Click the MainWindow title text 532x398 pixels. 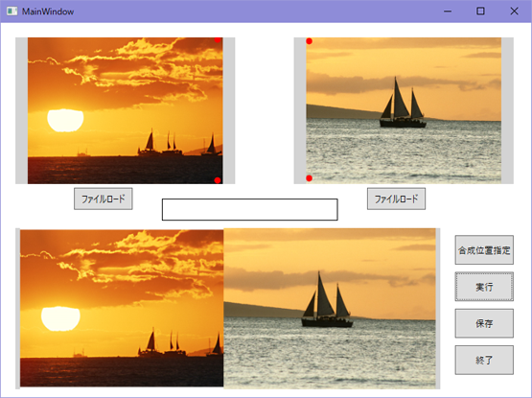[x=48, y=12]
